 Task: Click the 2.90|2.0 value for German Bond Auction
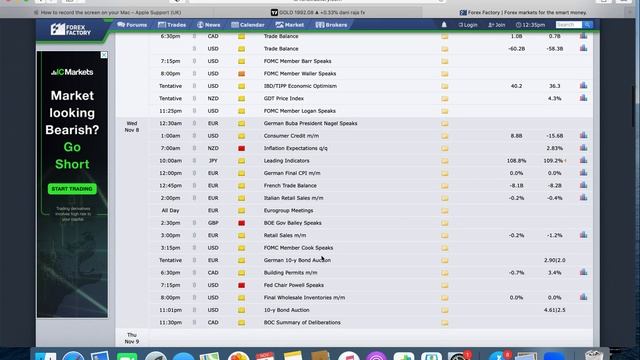[555, 260]
